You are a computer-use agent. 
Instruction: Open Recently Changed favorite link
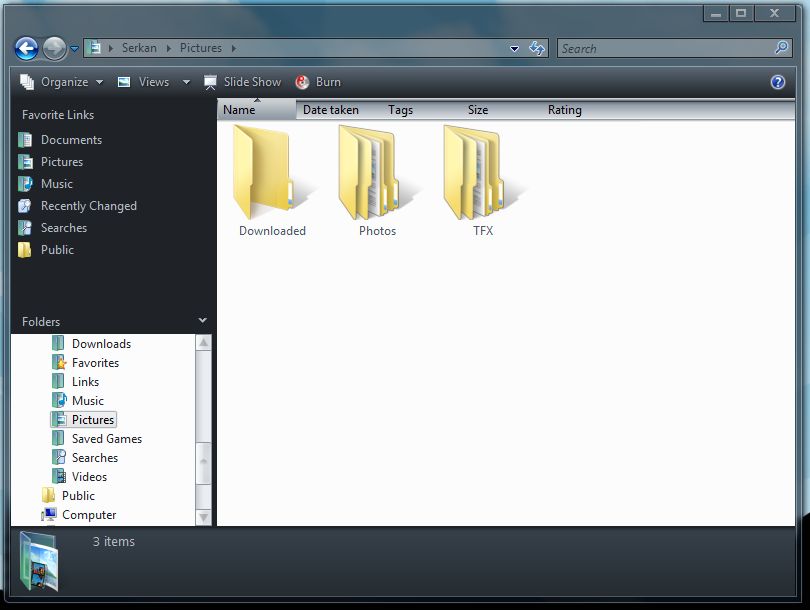[88, 206]
